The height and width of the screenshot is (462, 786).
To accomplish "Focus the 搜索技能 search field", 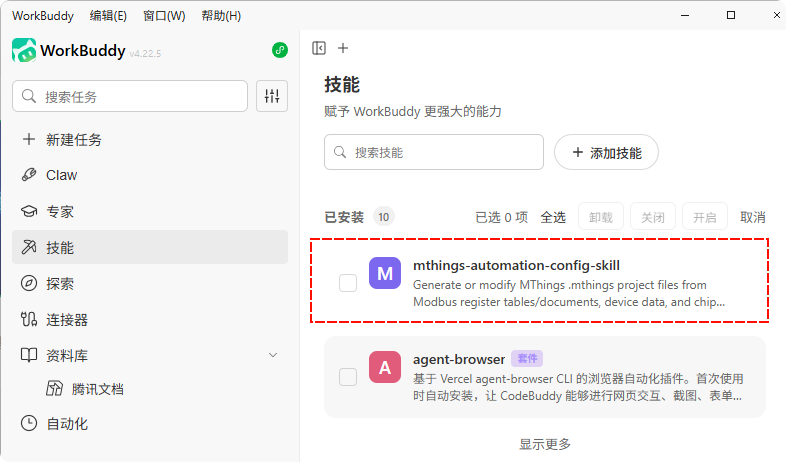I will coord(434,152).
